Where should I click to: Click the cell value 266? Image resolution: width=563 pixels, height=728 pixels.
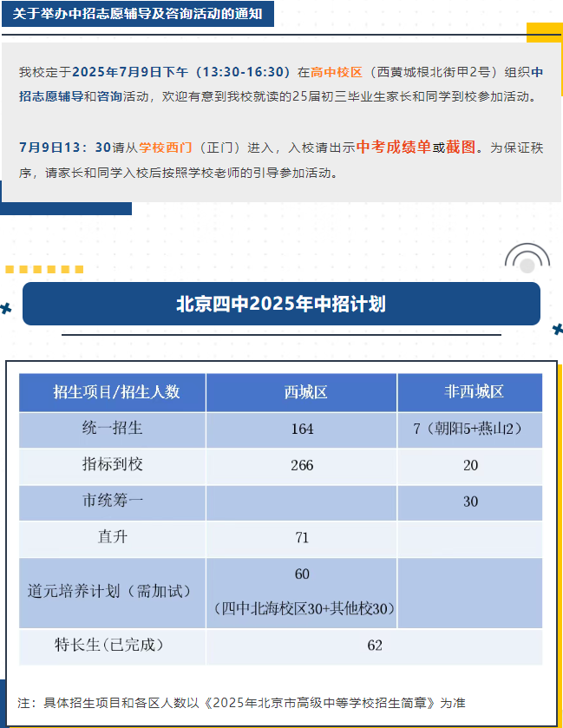pyautogui.click(x=302, y=465)
